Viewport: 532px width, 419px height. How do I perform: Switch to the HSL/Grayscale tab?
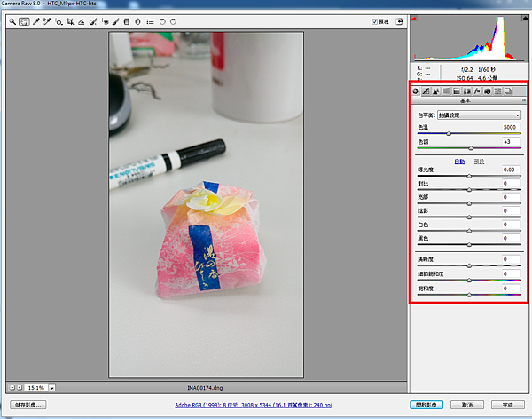point(447,91)
